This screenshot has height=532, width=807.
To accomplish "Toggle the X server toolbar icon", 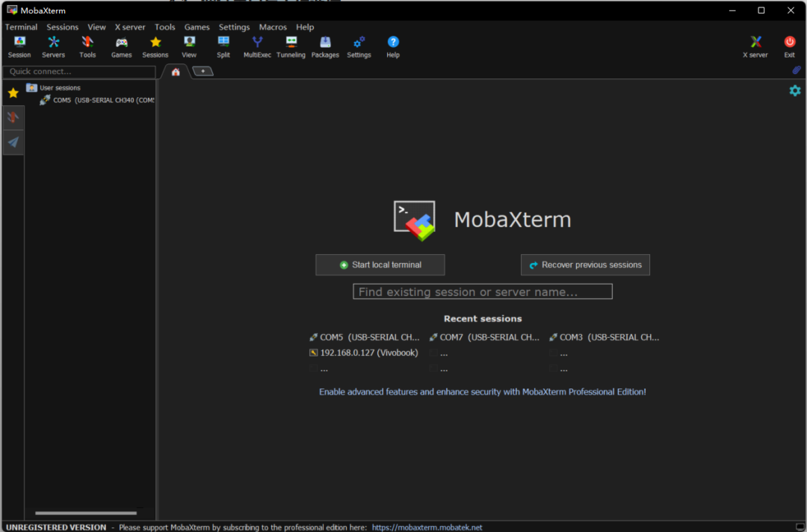I will 755,47.
